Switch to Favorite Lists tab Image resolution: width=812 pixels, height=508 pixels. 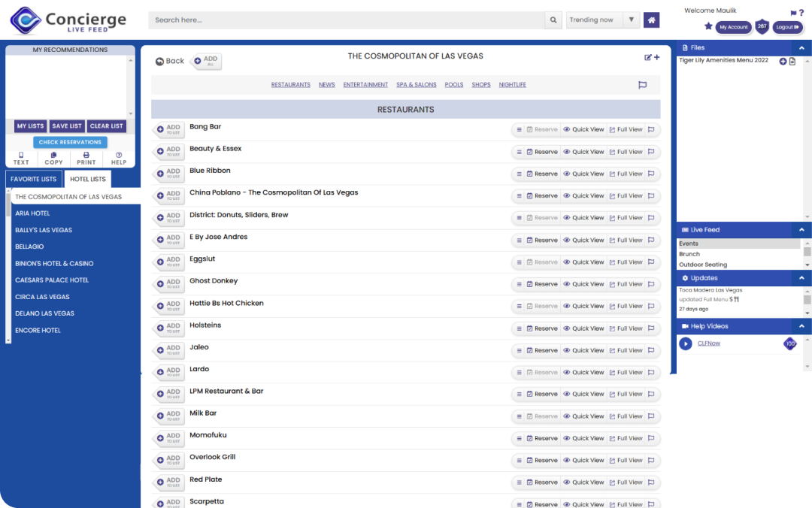(34, 179)
